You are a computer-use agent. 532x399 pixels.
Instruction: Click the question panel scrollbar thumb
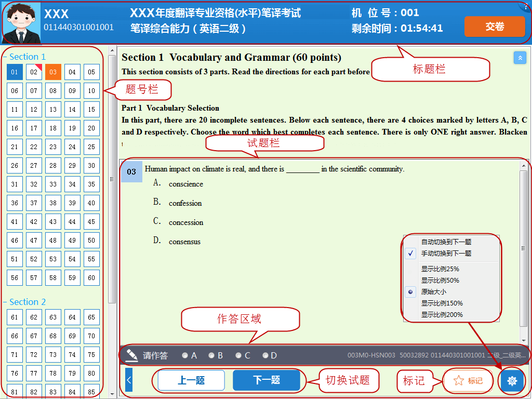524,248
